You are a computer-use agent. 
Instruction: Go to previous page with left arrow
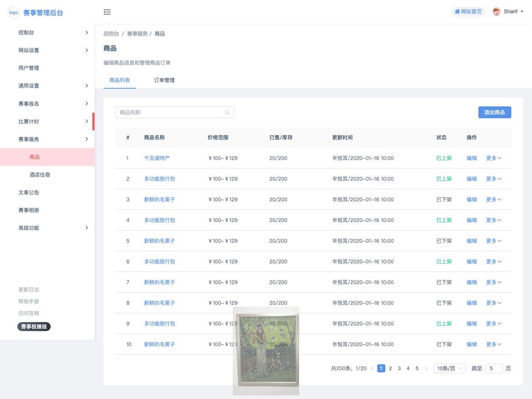[x=372, y=369]
